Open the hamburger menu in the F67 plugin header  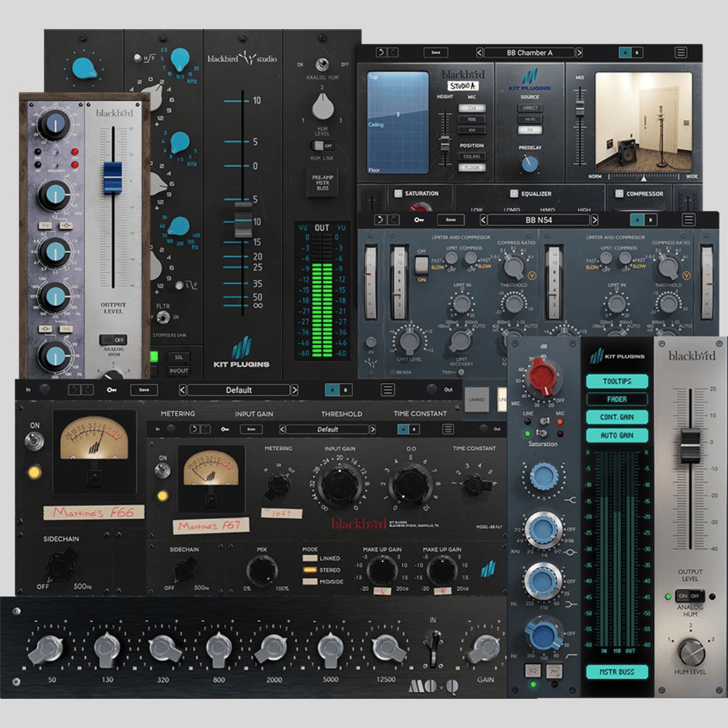448,429
